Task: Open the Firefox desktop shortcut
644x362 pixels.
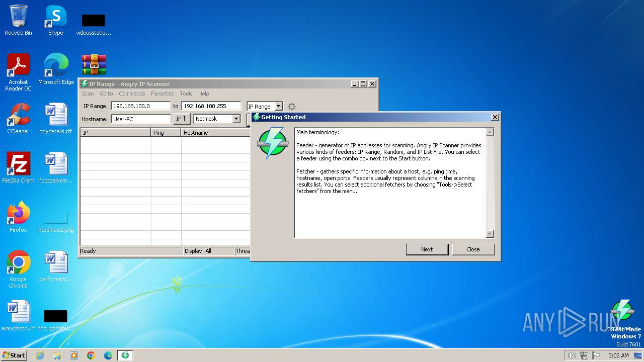Action: pyautogui.click(x=18, y=217)
